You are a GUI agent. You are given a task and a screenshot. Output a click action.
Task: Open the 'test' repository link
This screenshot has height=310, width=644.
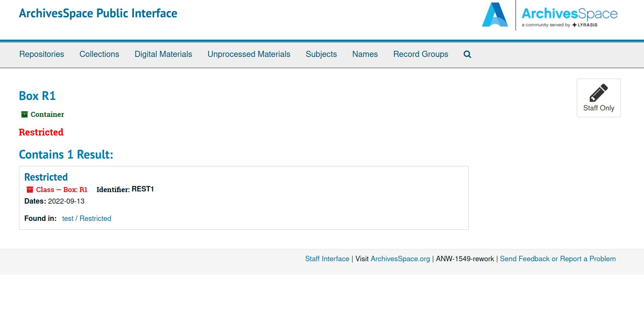[x=67, y=219]
